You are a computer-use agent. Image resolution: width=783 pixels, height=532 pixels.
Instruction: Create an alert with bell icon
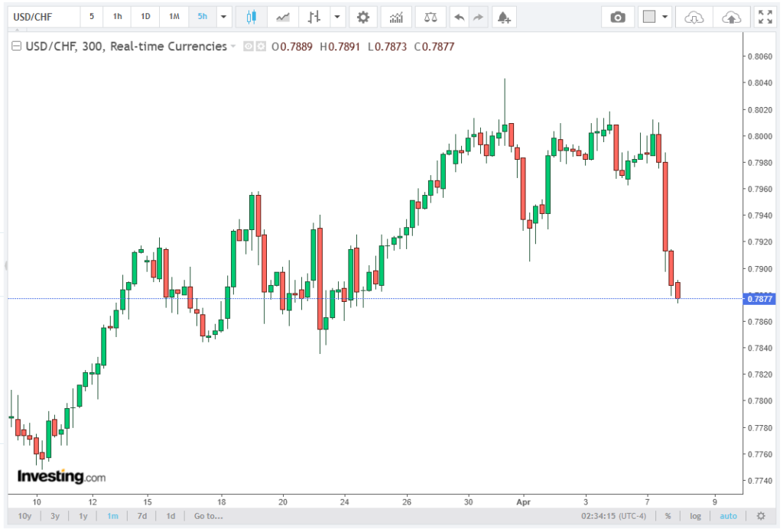pyautogui.click(x=502, y=17)
